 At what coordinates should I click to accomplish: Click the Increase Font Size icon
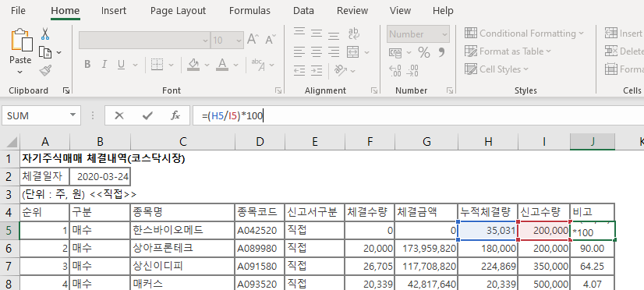click(x=252, y=40)
